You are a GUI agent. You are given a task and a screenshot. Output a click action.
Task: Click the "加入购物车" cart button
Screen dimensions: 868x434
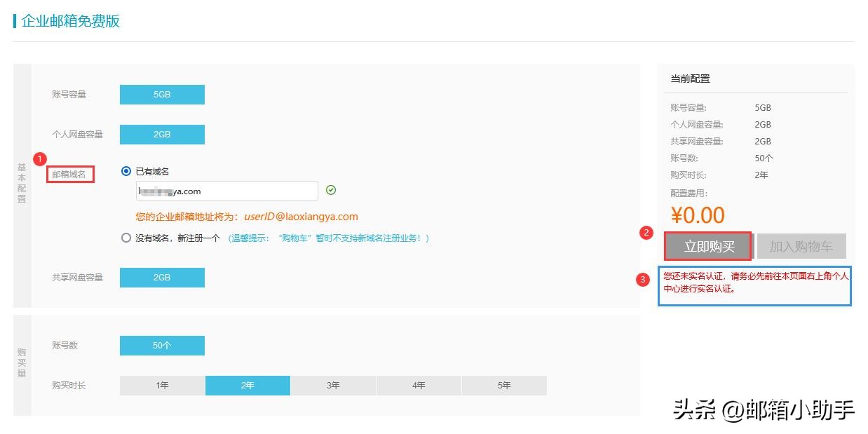click(x=801, y=246)
